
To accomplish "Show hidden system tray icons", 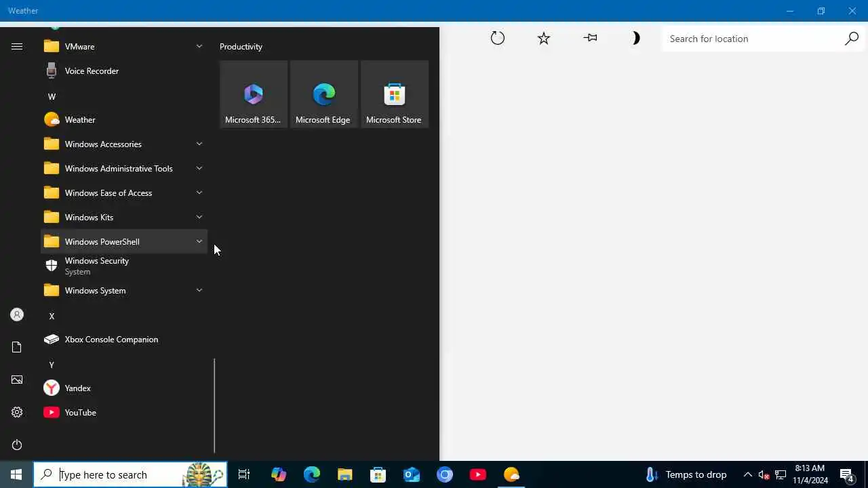I will 748,474.
